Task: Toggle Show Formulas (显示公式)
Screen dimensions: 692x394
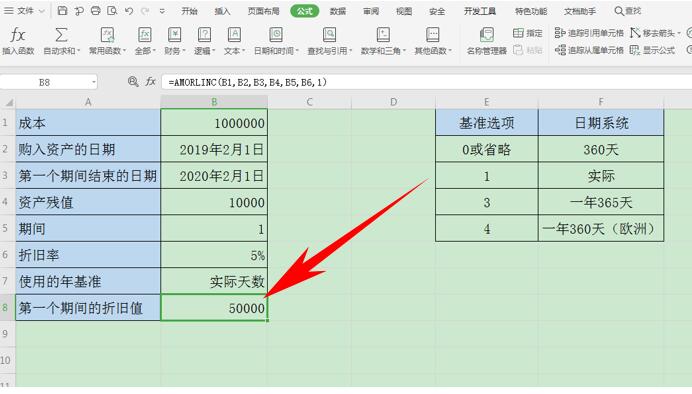Action: 652,50
